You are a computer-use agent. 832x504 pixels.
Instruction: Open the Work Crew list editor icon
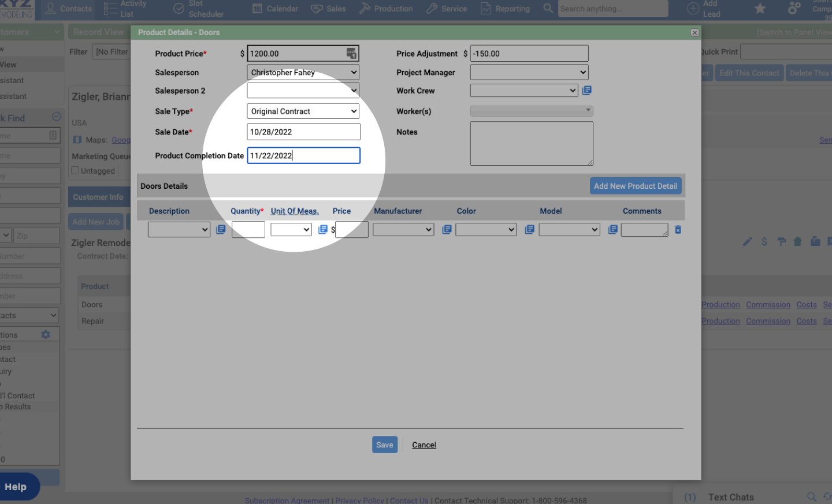[586, 90]
